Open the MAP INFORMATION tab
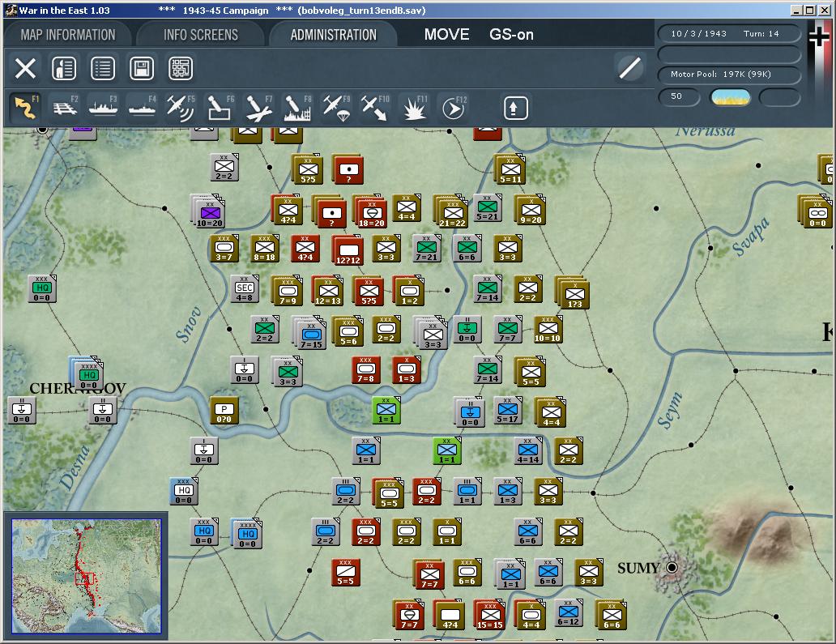The width and height of the screenshot is (836, 644). [x=68, y=35]
